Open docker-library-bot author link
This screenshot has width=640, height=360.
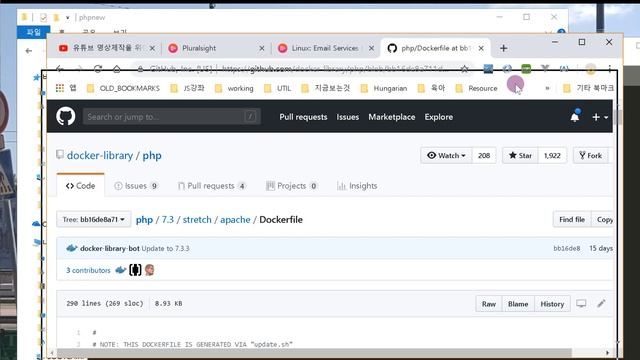(x=110, y=248)
